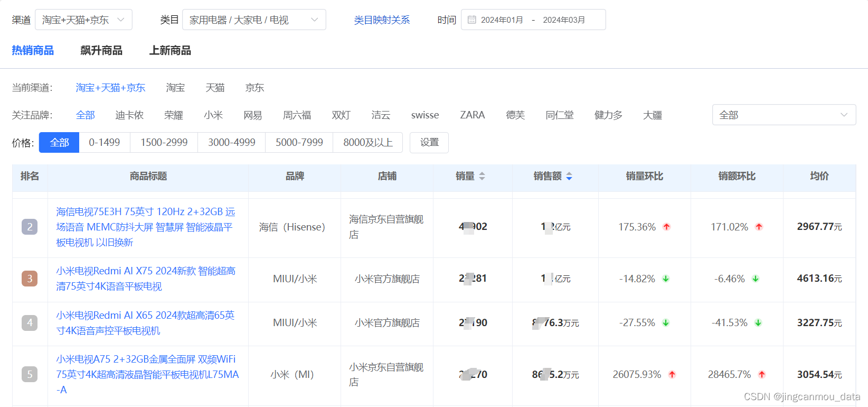This screenshot has width=868, height=407.
Task: Filter by brand 同仁堂
Action: [x=560, y=115]
